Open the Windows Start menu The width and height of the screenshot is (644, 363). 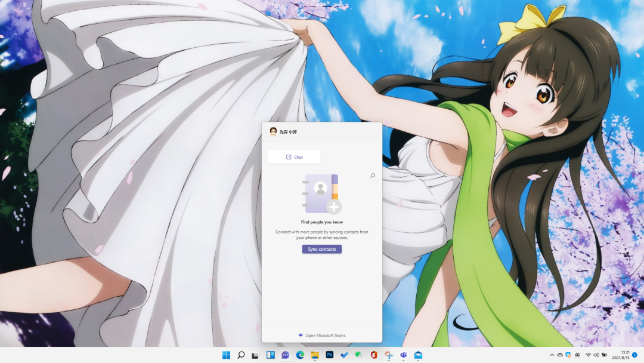tap(226, 355)
